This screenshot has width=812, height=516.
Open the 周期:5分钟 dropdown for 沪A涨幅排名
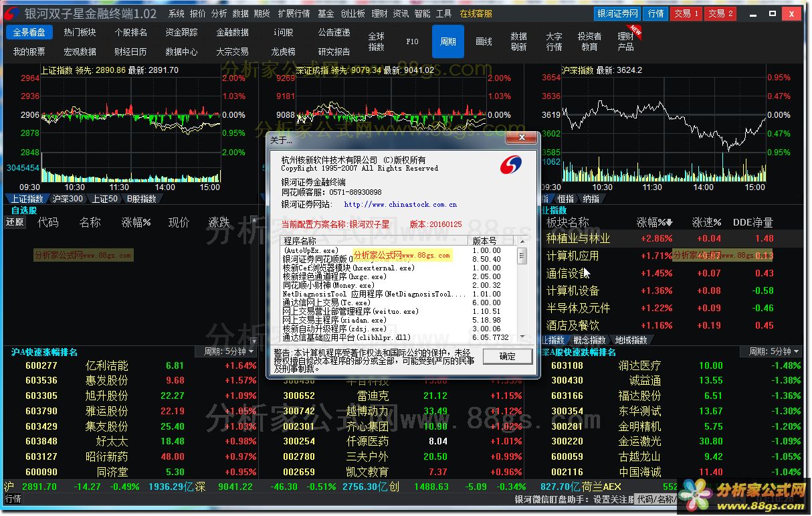[226, 351]
